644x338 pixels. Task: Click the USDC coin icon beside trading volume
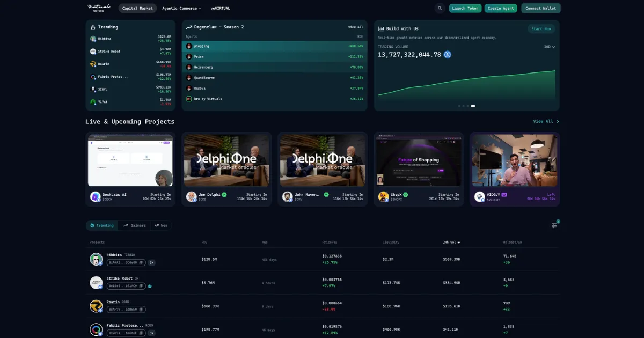(x=448, y=54)
